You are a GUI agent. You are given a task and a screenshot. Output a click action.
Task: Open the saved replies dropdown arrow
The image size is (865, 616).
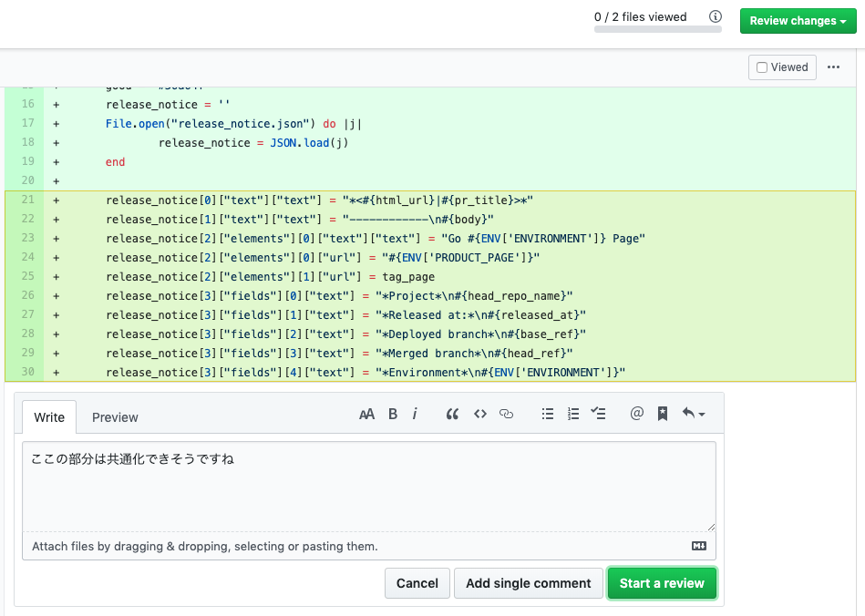pyautogui.click(x=694, y=413)
